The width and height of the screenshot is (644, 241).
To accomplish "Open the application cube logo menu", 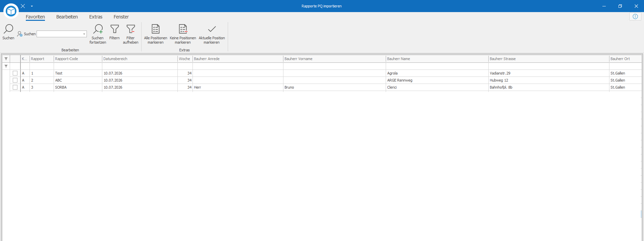I will (11, 11).
